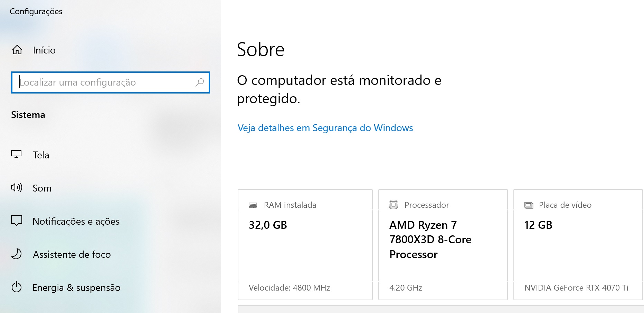This screenshot has height=313, width=644.
Task: Click the Som speaker icon
Action: click(17, 188)
